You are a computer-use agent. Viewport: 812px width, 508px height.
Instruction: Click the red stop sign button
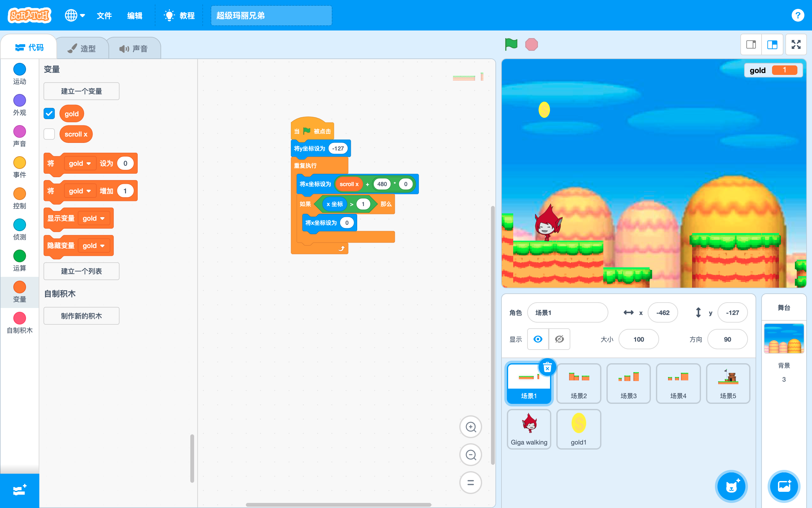[x=532, y=44]
